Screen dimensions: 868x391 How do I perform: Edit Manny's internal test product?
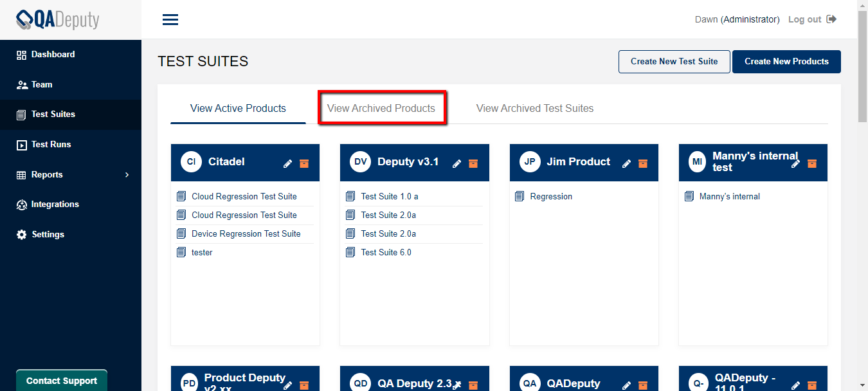click(x=796, y=163)
